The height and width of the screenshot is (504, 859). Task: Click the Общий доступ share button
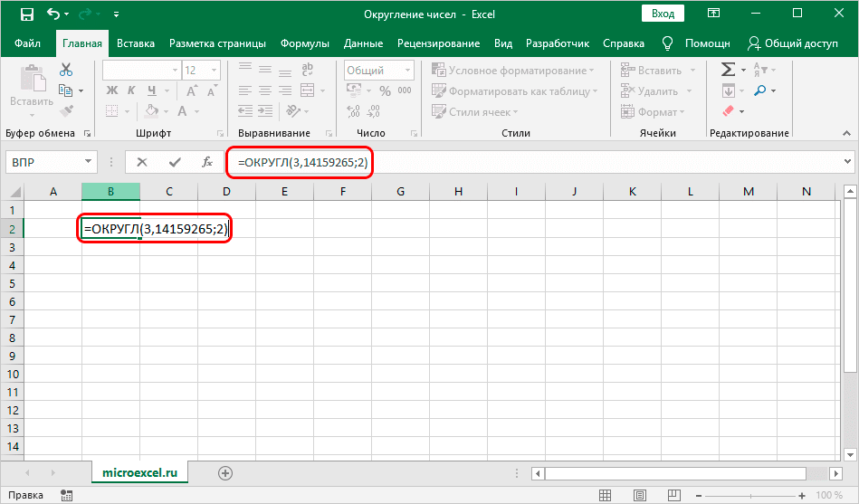point(793,43)
